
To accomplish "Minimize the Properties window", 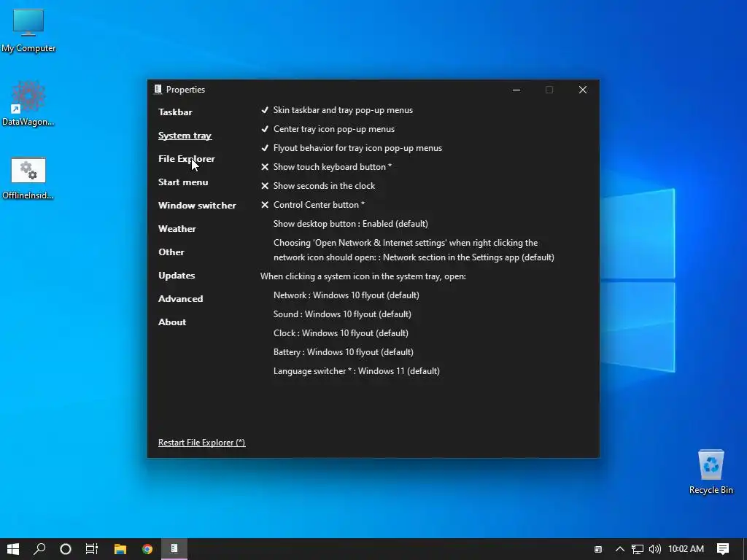I will (x=516, y=90).
